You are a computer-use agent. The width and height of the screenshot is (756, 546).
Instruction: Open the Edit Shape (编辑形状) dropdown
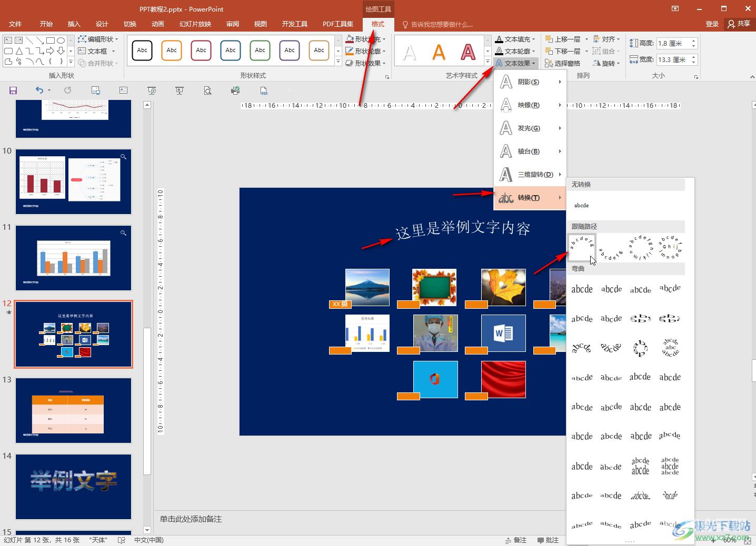(98, 39)
